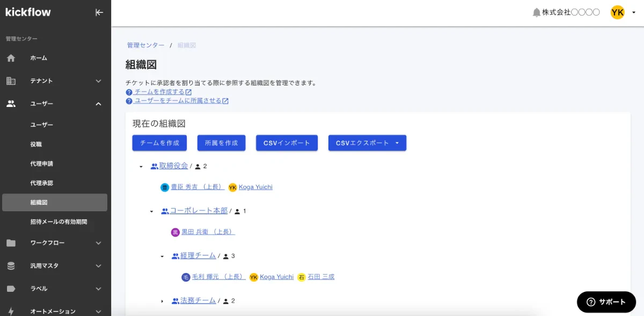
Task: Click external-link icon after チームを作成する
Action: pyautogui.click(x=188, y=92)
